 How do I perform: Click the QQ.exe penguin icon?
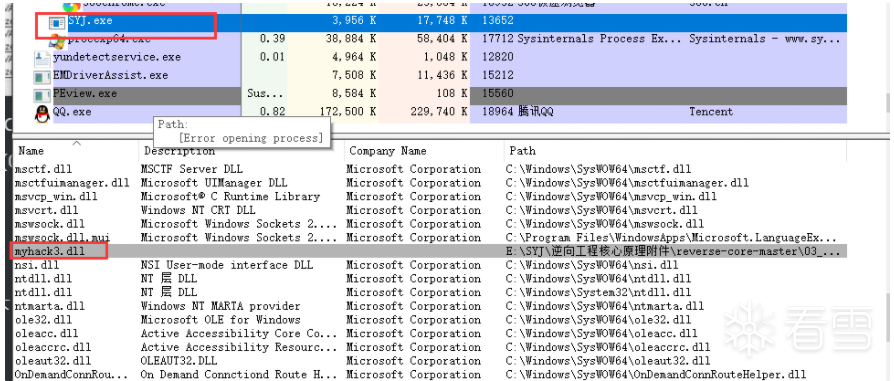[x=42, y=113]
